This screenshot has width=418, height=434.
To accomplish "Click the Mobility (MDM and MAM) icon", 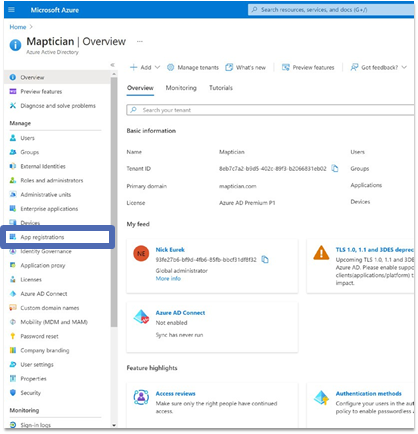I will tap(13, 322).
